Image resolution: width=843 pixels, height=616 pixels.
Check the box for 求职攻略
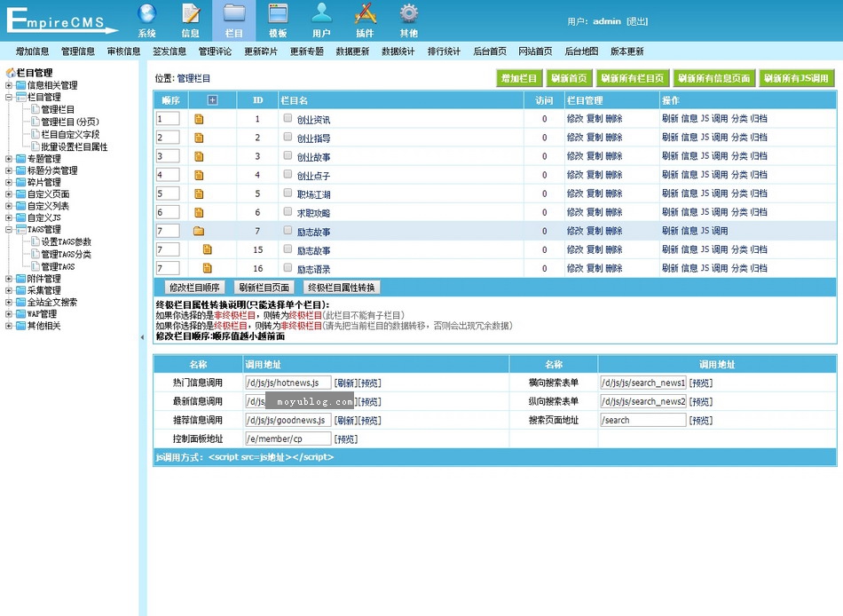point(288,211)
